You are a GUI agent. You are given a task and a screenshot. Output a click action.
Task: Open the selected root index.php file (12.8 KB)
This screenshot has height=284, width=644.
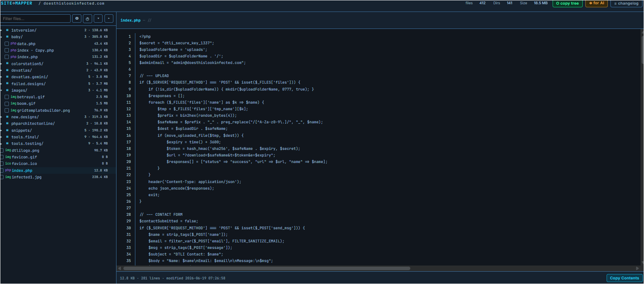coord(22,170)
